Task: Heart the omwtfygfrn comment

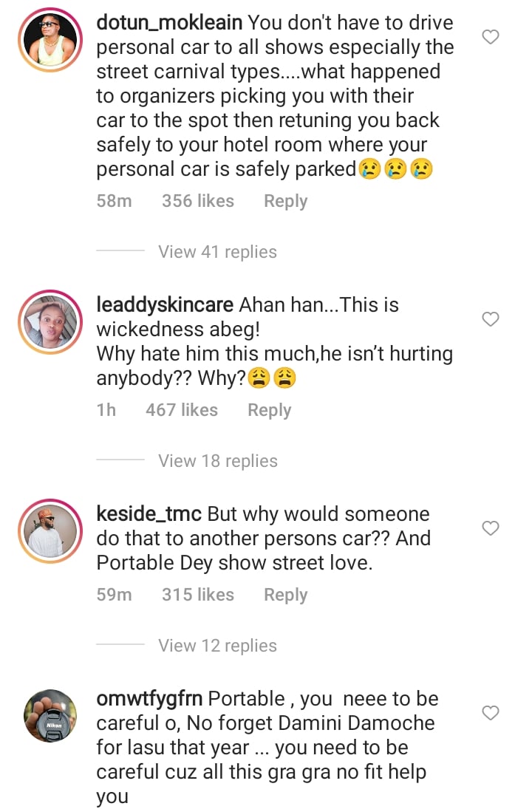Action: [490, 713]
